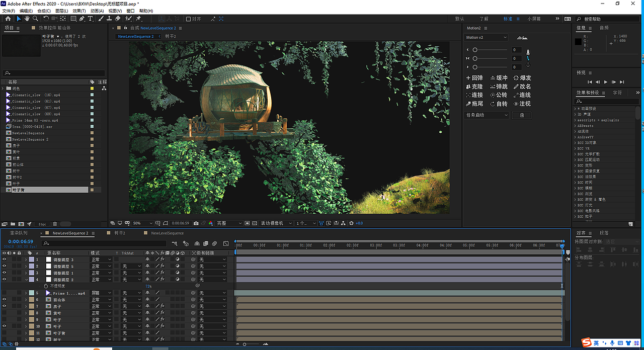Expand the 纯色 folder in project panel
The width and height of the screenshot is (644, 350).
(3, 89)
